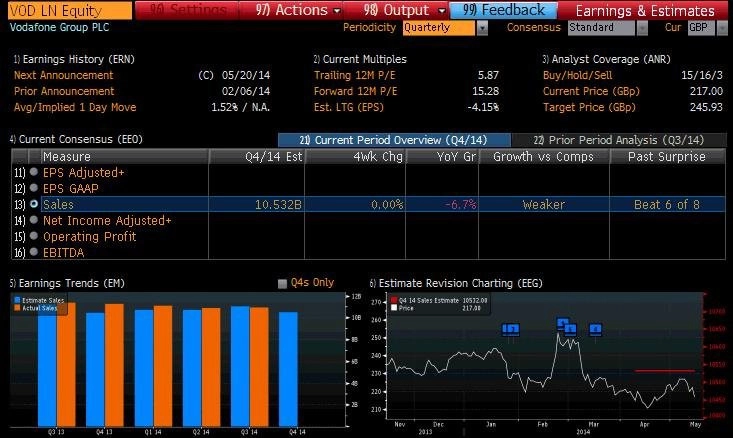Click the Forward 12M P/E value 15.28
733x438 pixels.
point(485,91)
